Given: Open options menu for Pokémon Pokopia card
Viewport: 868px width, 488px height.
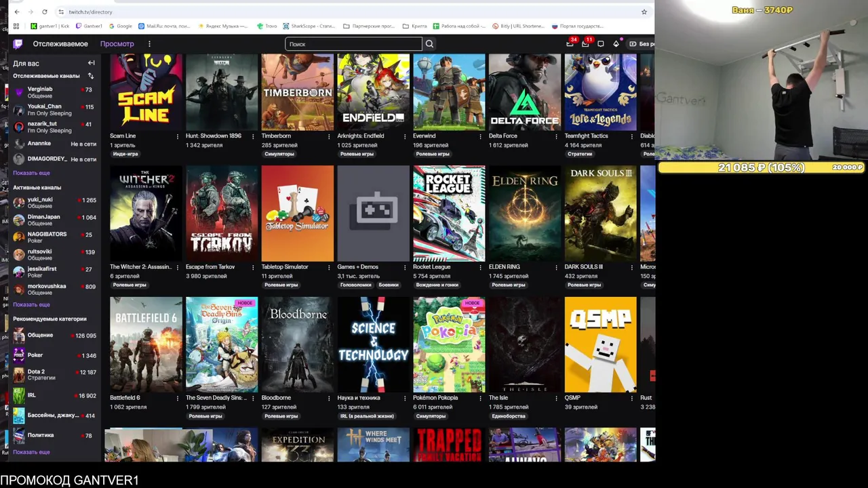Looking at the screenshot, I should coord(481,398).
